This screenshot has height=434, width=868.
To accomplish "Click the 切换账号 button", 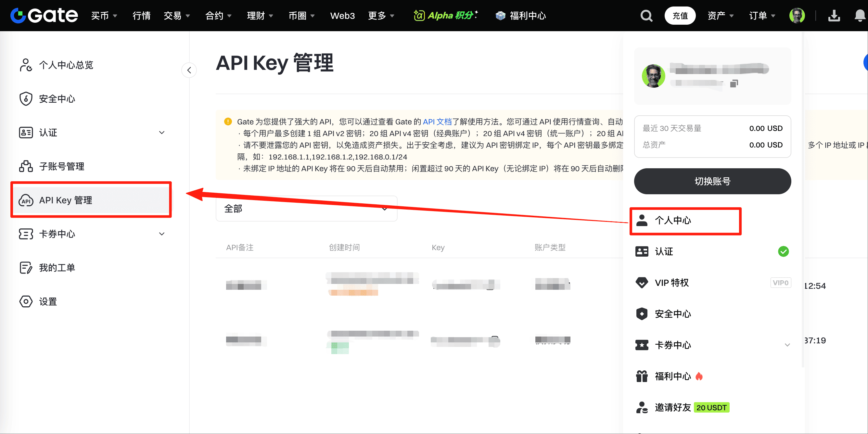I will click(x=712, y=181).
